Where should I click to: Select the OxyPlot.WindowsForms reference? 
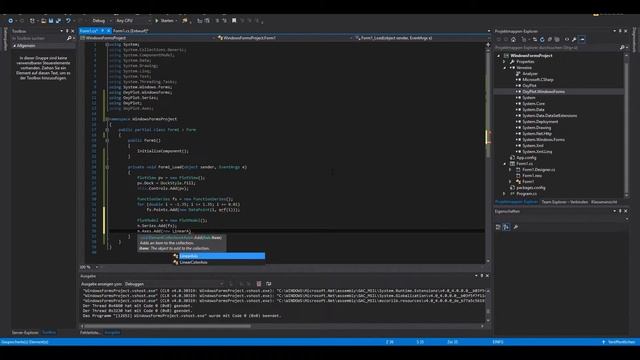pos(543,92)
